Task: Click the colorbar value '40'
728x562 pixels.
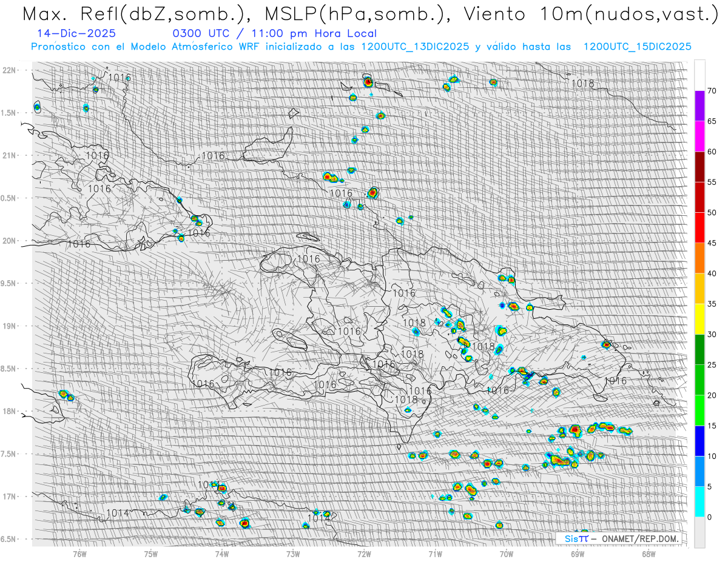Action: pos(712,273)
